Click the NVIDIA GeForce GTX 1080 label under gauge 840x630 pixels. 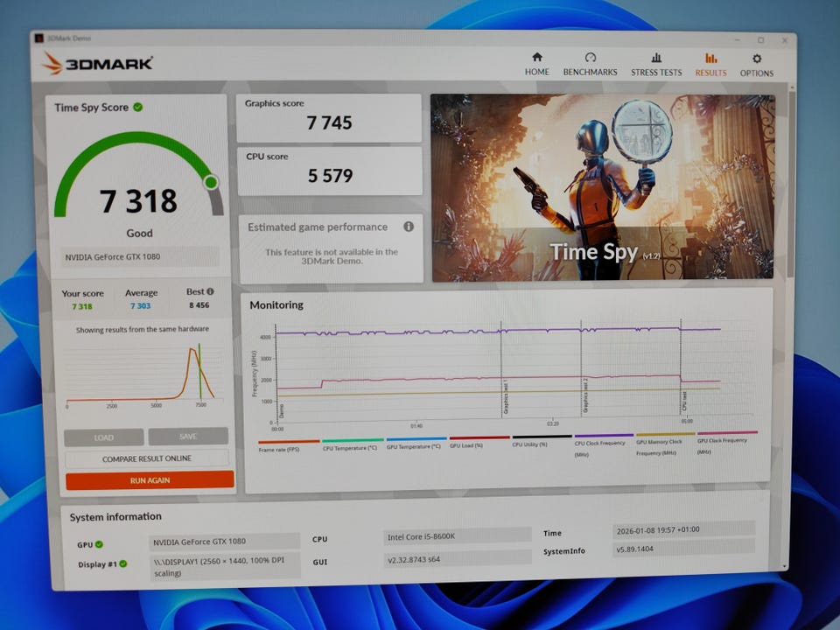coord(140,256)
